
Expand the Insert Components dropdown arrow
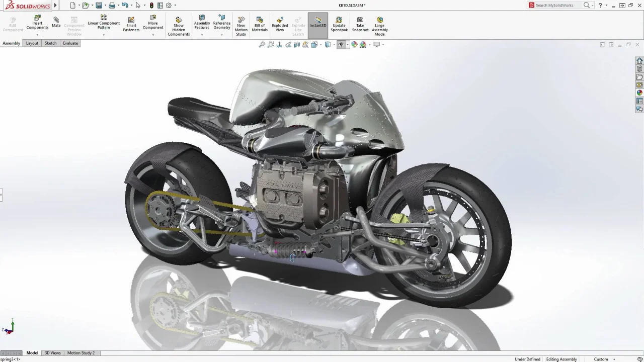pyautogui.click(x=37, y=35)
